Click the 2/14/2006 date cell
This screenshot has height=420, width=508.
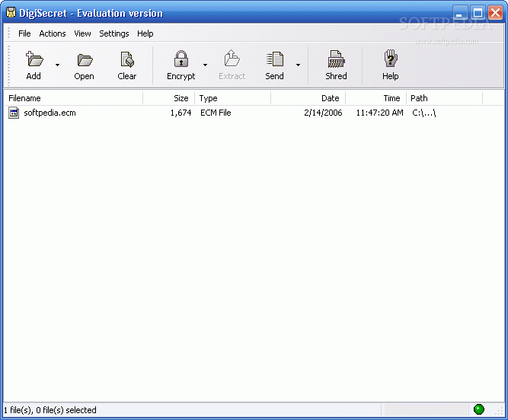click(x=323, y=113)
